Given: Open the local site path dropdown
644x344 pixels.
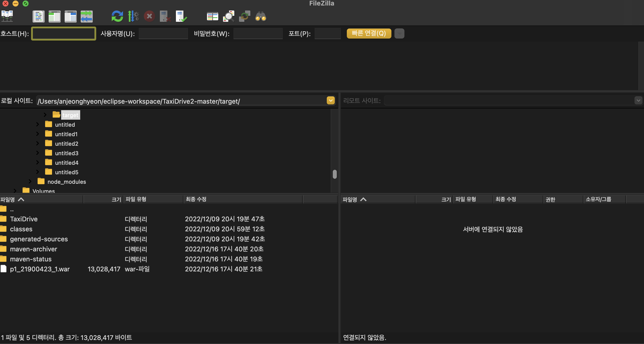Looking at the screenshot, I should tap(331, 101).
